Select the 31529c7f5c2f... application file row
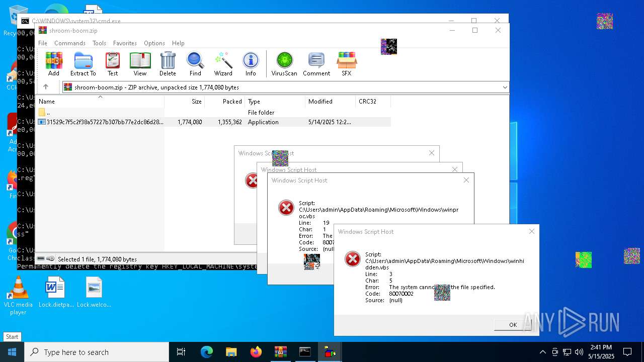The image size is (644, 362). pyautogui.click(x=213, y=122)
